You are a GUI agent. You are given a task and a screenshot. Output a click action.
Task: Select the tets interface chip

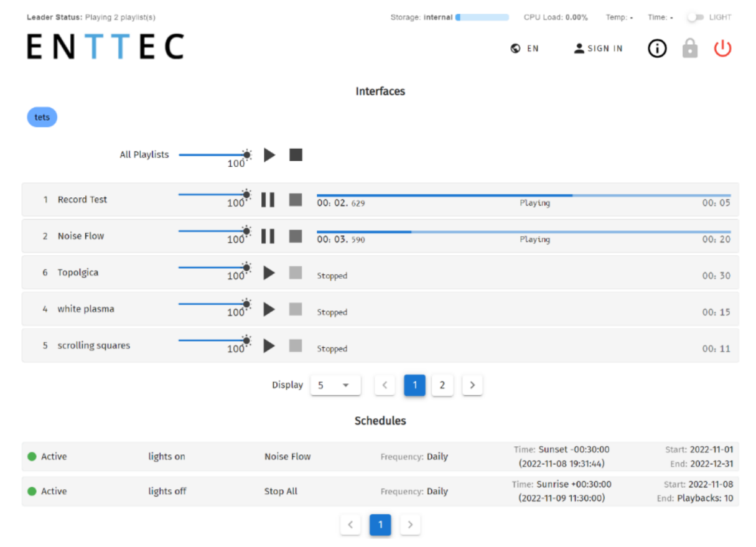click(x=42, y=117)
